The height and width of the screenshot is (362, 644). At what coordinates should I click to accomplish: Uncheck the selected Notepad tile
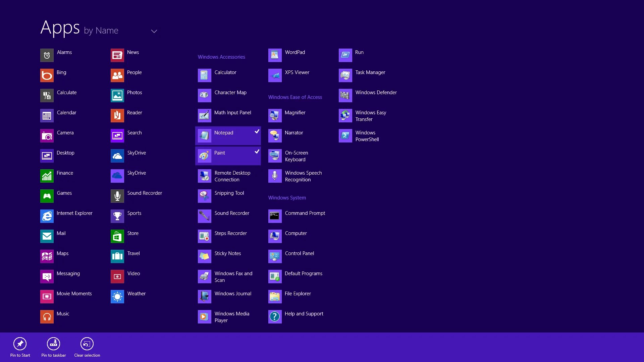coord(228,135)
